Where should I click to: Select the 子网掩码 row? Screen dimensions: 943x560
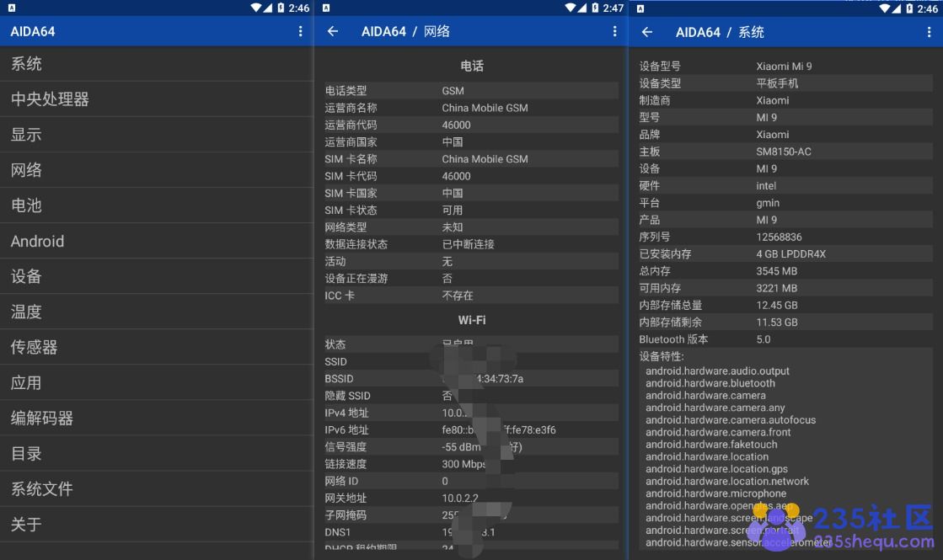(472, 515)
